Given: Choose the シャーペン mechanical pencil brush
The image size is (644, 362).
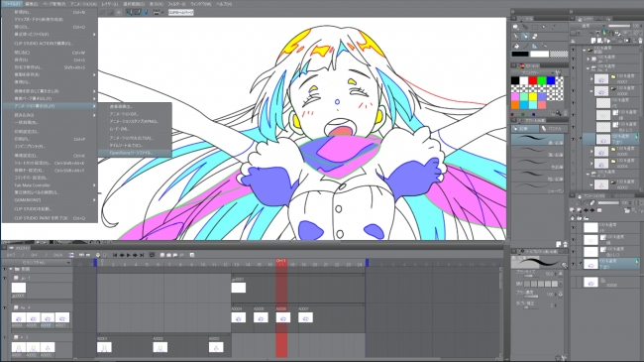Looking at the screenshot, I should tap(538, 187).
